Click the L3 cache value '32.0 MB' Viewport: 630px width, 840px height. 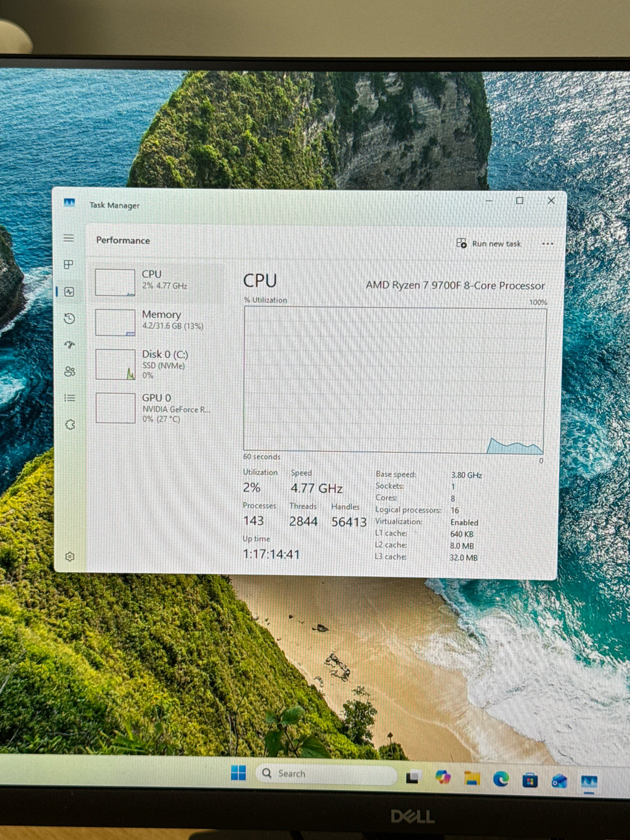click(463, 558)
